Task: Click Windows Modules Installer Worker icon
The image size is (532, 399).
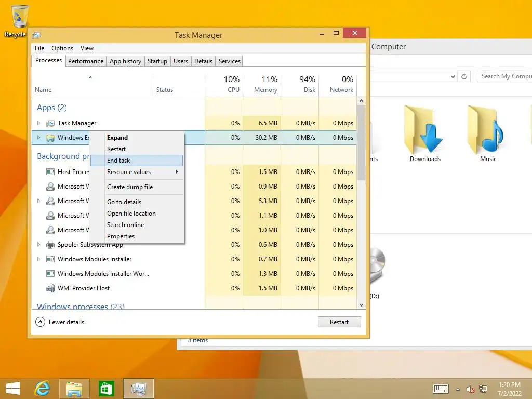Action: [x=50, y=274]
